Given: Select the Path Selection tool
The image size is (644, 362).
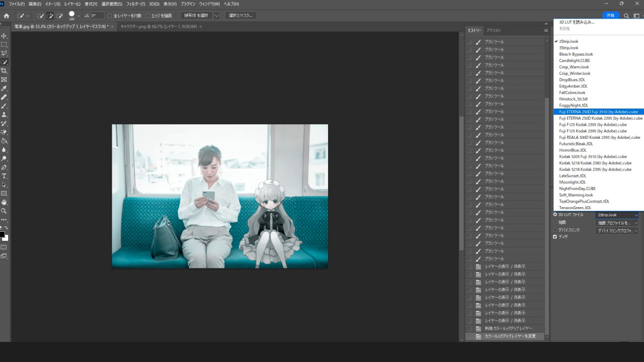Looking at the screenshot, I should pos(4,185).
